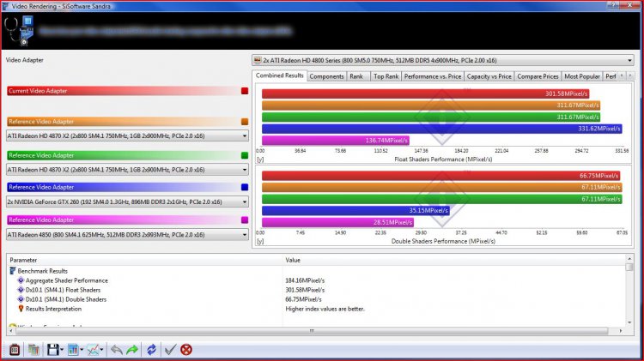Click the results list horizontal scrollbar
Image resolution: width=644 pixels, height=361 pixels.
[x=312, y=331]
